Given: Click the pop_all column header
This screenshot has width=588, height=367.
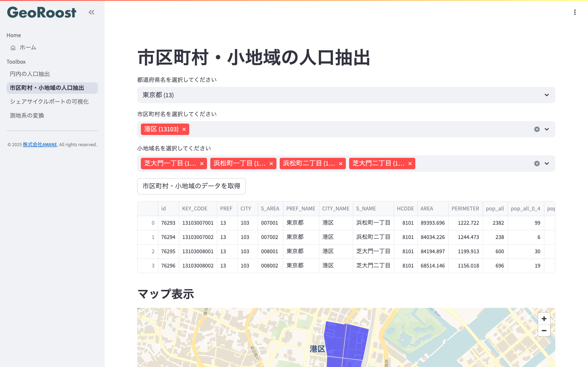Looking at the screenshot, I should point(495,209).
